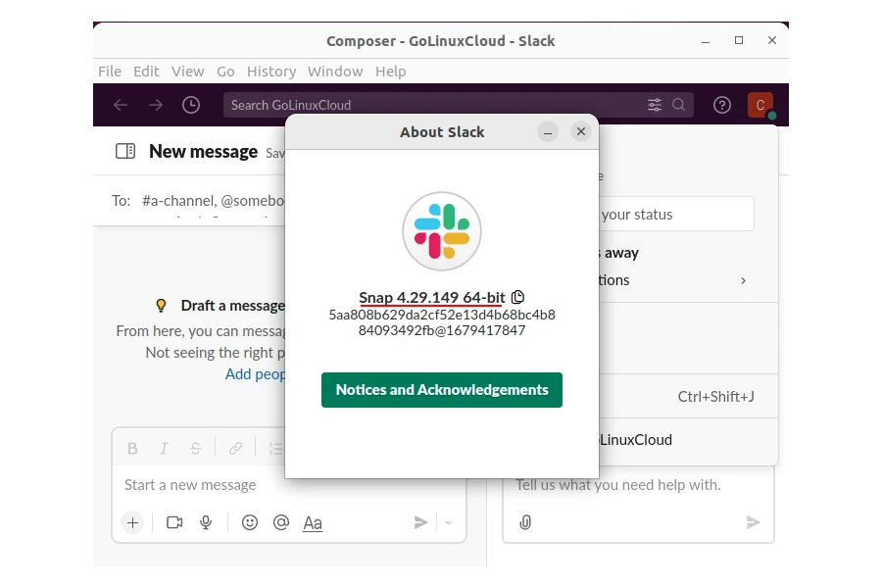Insert a mention with @ icon
This screenshot has width=882, height=588.
click(x=281, y=522)
